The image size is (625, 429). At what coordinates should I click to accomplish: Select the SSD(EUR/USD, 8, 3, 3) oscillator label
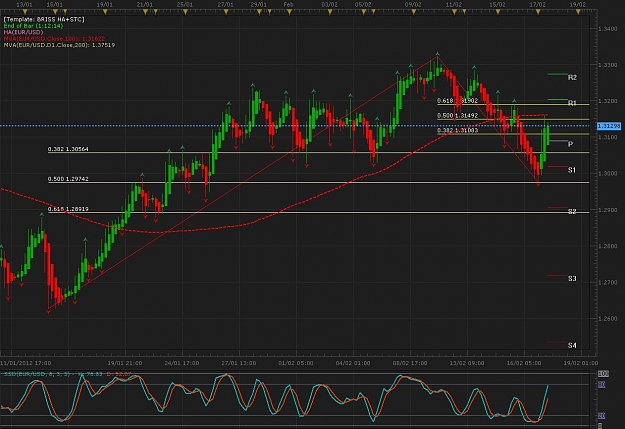[67, 374]
